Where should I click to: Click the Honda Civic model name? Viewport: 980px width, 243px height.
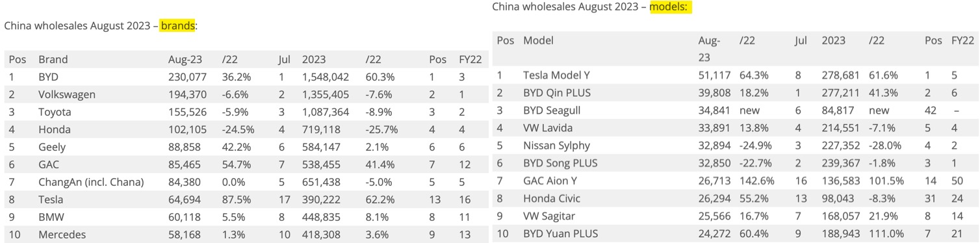tap(552, 198)
